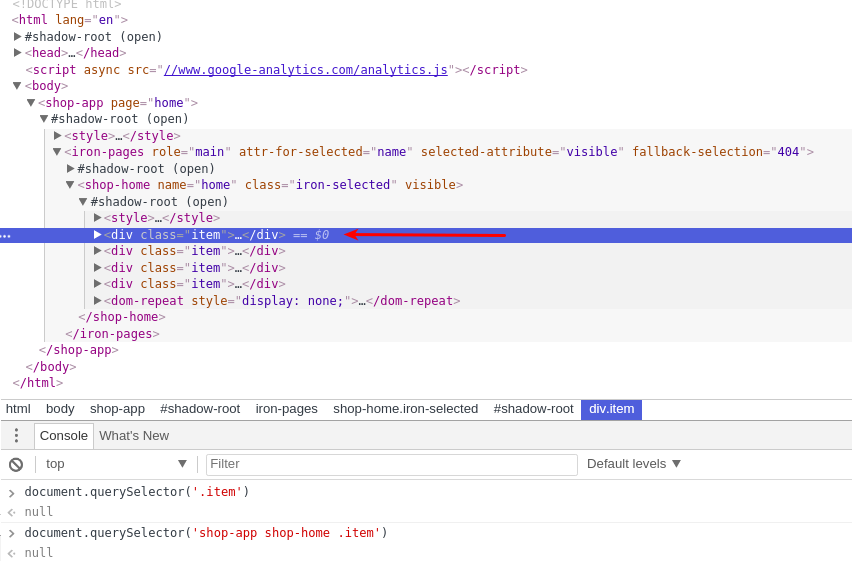The width and height of the screenshot is (852, 561).
Task: Click the ellipsis beside highlighted div row
Action: point(5,236)
